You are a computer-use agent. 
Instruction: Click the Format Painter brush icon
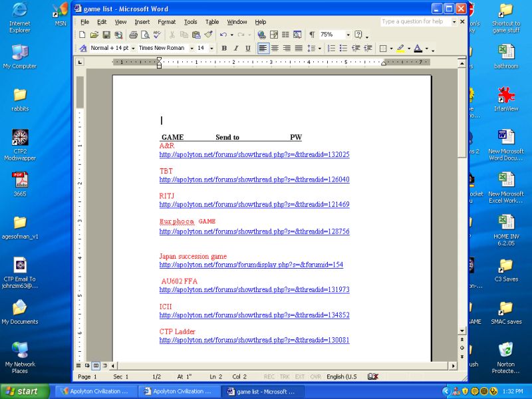click(208, 35)
